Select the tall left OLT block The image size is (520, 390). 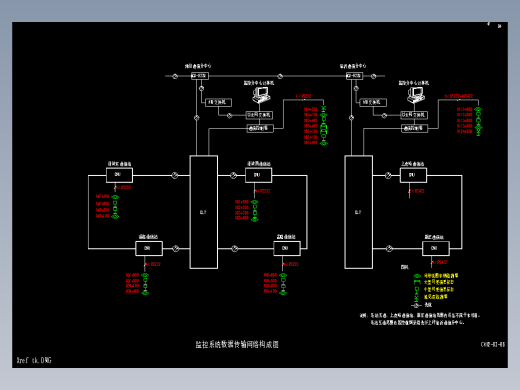(204, 212)
